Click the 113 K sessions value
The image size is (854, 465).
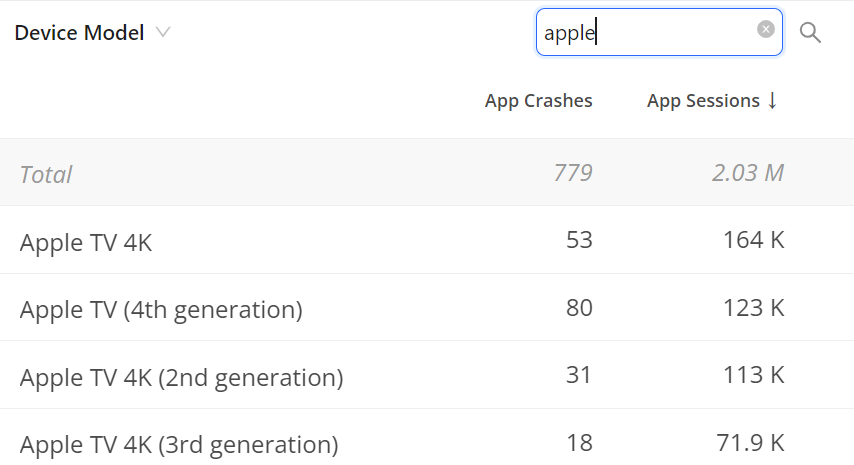tap(754, 375)
